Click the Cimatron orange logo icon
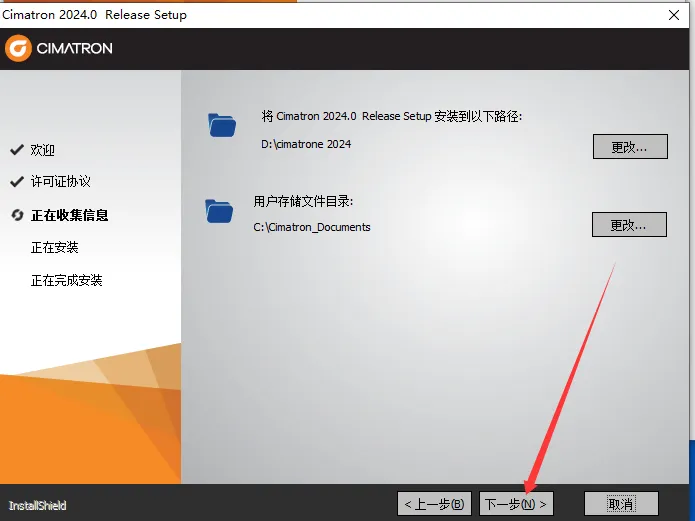Screen dimensions: 695x521 (18, 48)
